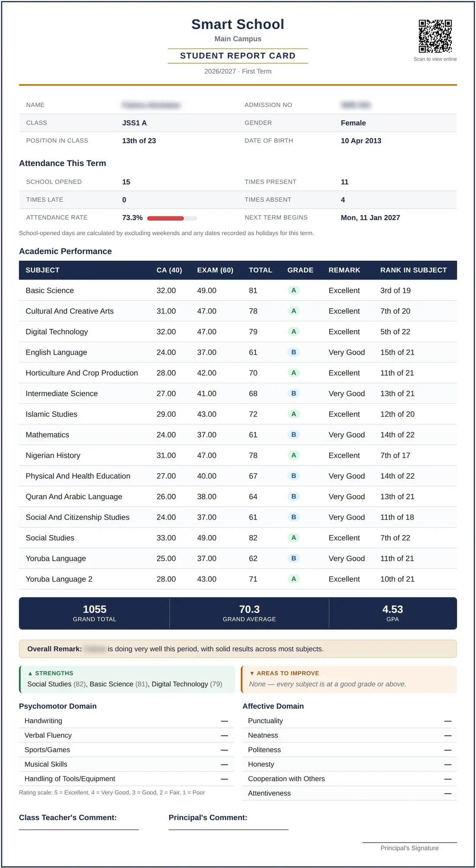Click the position value '13th of 23'
This screenshot has width=476, height=868.
coord(139,141)
